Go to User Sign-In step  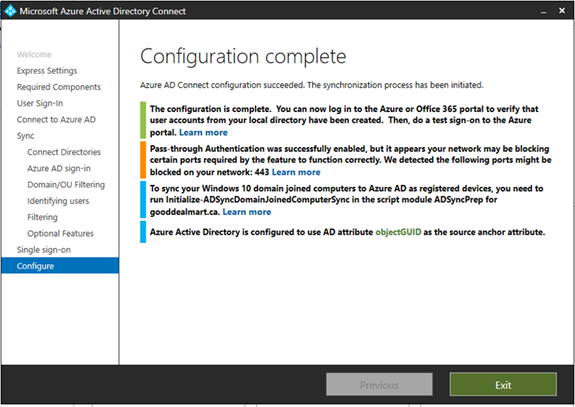40,103
